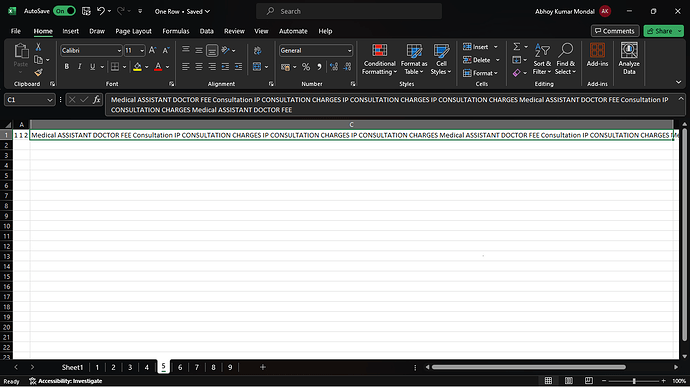Apply Percent Style format
This screenshot has width=690, height=387.
pyautogui.click(x=306, y=67)
